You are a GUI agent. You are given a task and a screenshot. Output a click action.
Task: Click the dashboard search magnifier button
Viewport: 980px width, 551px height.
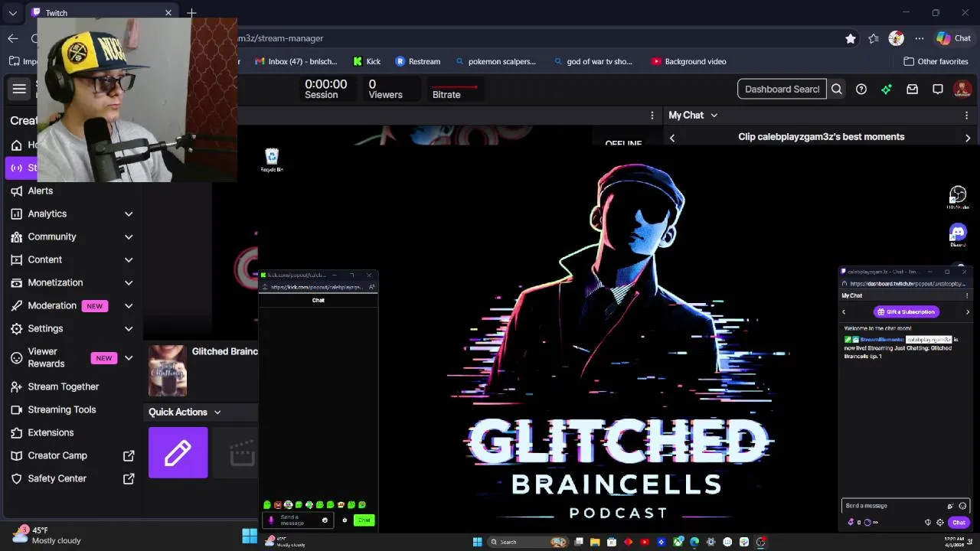837,89
